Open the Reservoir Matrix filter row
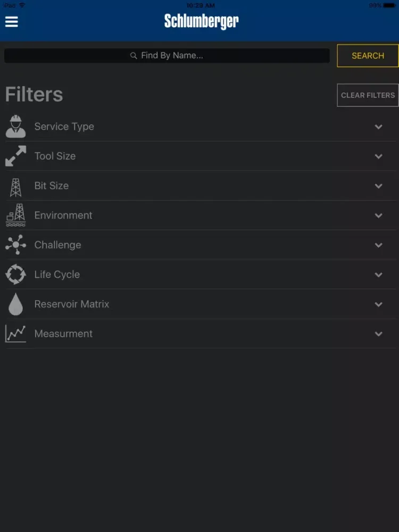This screenshot has height=532, width=399. pyautogui.click(x=72, y=304)
